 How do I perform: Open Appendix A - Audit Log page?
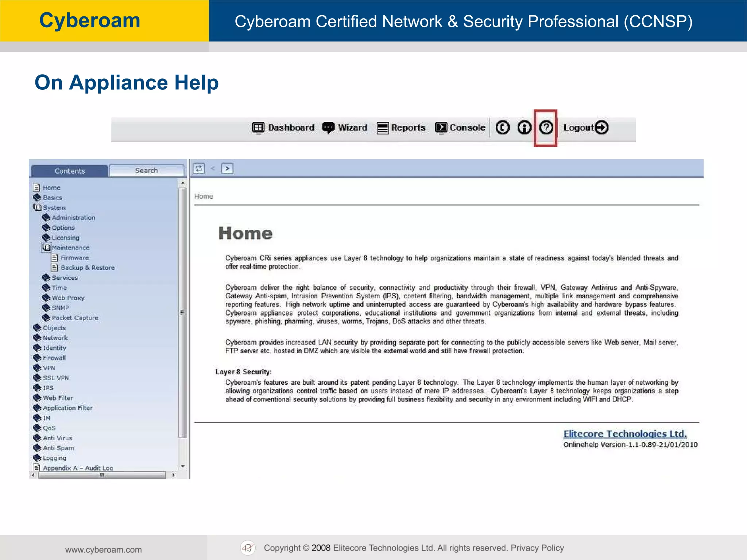(x=78, y=468)
